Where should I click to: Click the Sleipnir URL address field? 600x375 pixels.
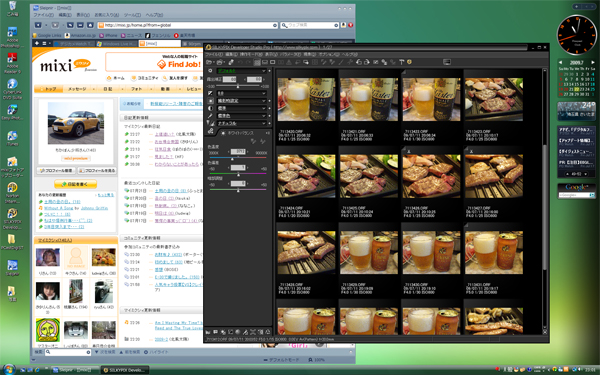[x=188, y=25]
